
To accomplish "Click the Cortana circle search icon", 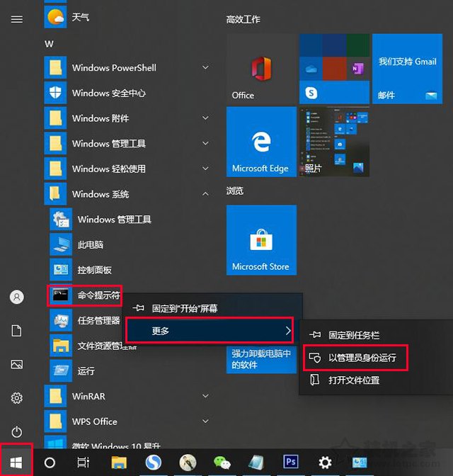I will point(50,463).
